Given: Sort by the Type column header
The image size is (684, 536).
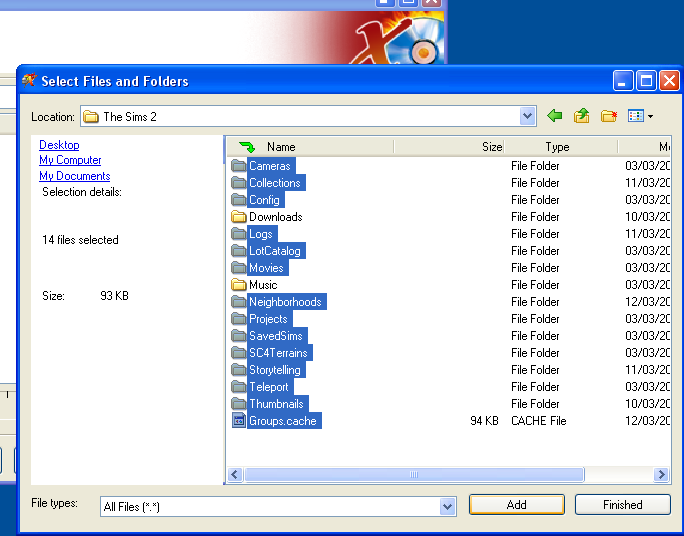Looking at the screenshot, I should (557, 147).
